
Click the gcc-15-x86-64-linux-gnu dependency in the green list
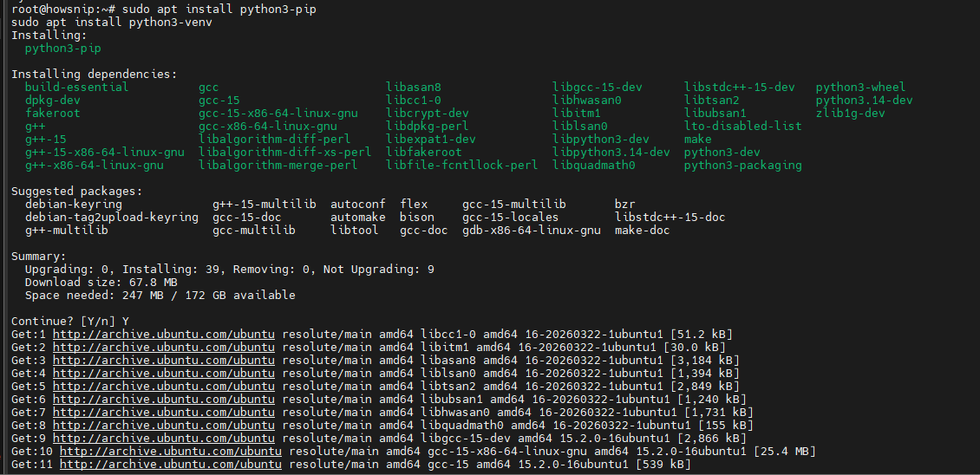(278, 114)
